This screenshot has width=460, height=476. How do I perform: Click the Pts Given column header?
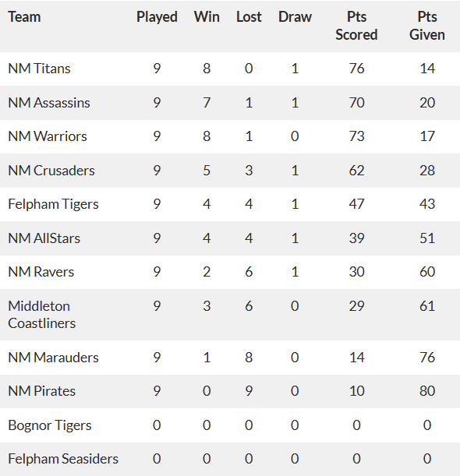tap(427, 26)
